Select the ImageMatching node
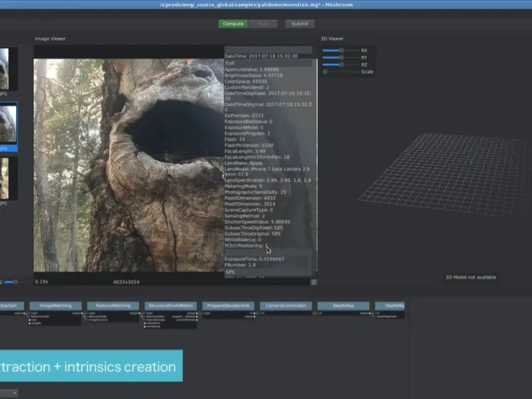The width and height of the screenshot is (532, 399). pos(55,306)
